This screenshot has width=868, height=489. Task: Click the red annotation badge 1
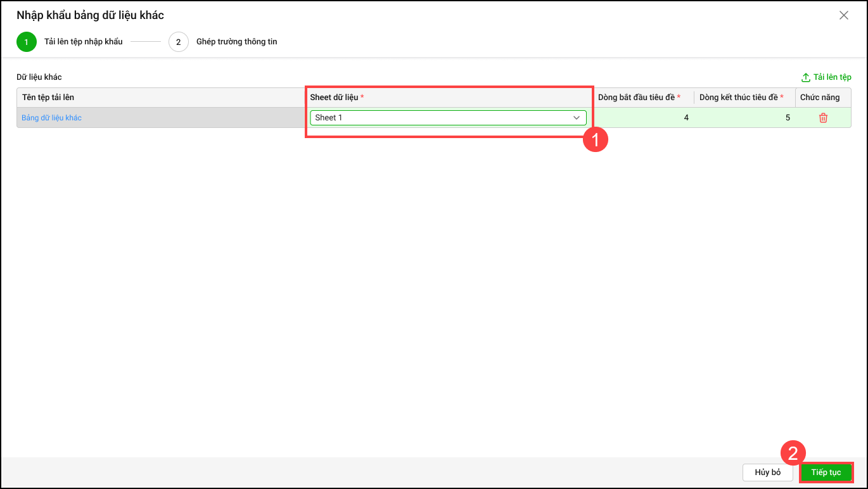tap(595, 140)
